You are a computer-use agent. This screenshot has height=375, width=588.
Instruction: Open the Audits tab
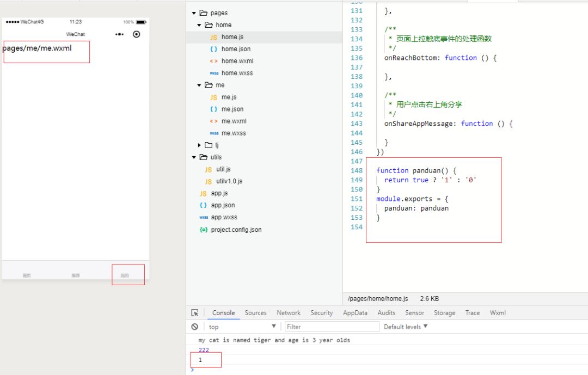pos(386,313)
